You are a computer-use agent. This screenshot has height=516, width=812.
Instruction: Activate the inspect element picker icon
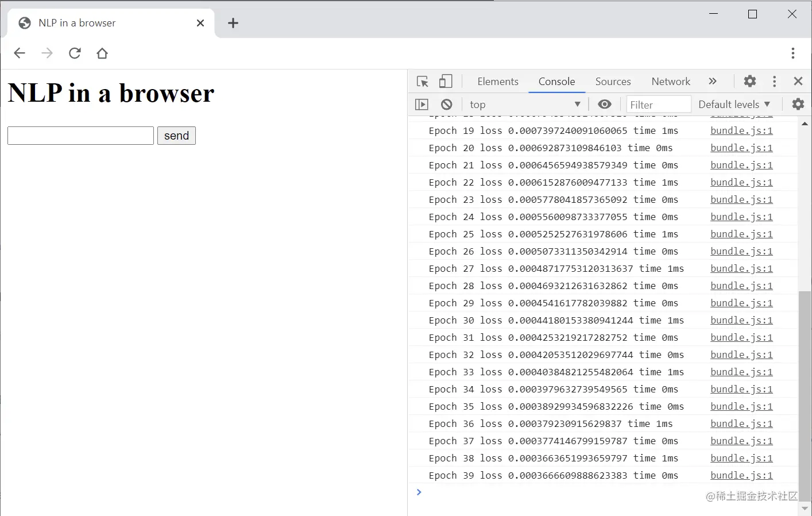click(423, 82)
